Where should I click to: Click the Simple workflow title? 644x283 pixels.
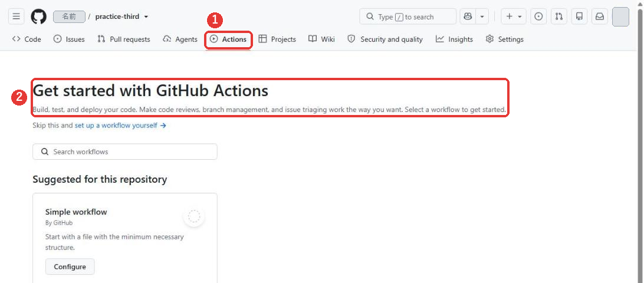(76, 212)
